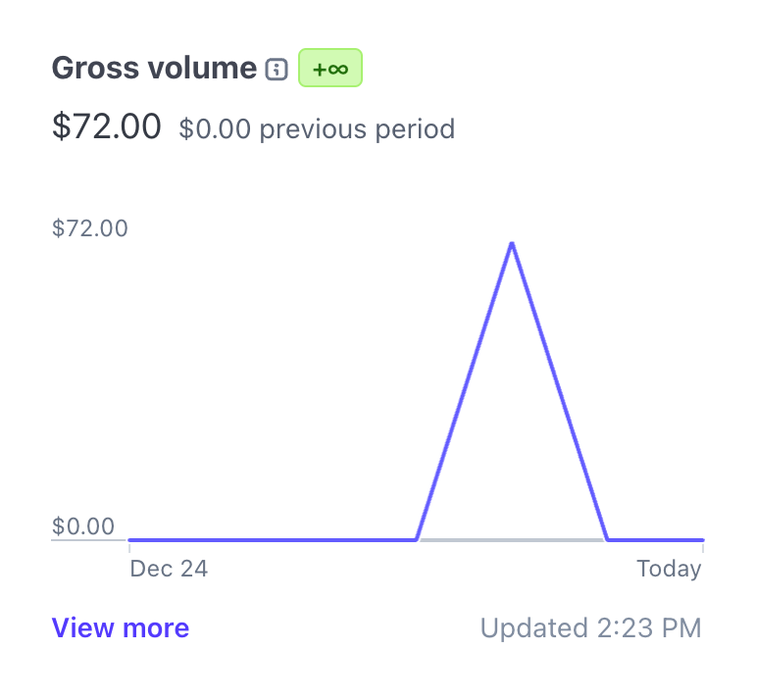Click the tick mark above Dec 24
757x700 pixels.
pos(129,547)
